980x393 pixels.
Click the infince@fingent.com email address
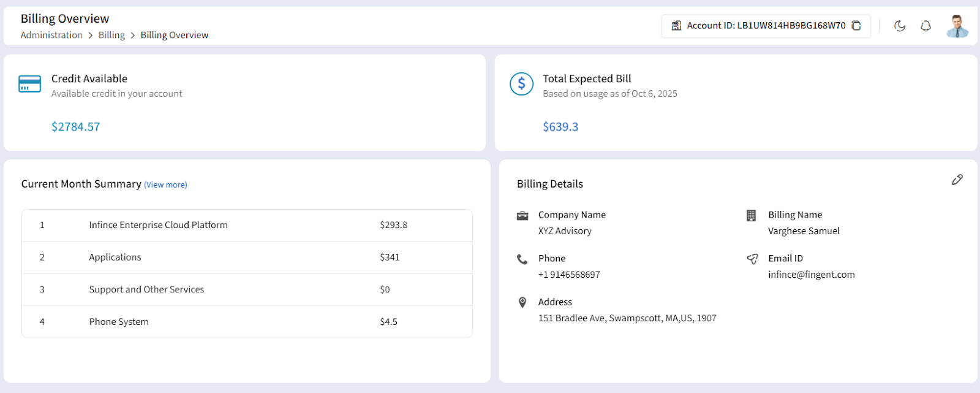811,275
